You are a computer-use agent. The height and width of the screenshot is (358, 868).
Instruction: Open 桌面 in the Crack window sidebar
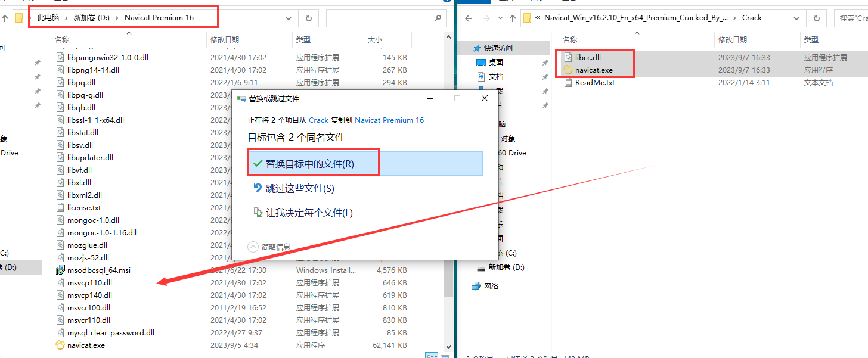point(495,63)
